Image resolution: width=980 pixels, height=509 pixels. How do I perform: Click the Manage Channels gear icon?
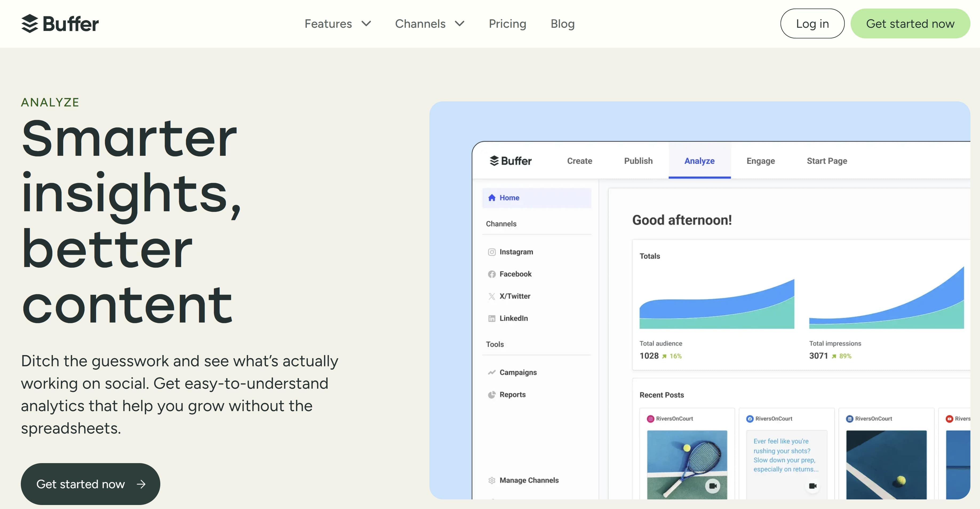(x=492, y=480)
